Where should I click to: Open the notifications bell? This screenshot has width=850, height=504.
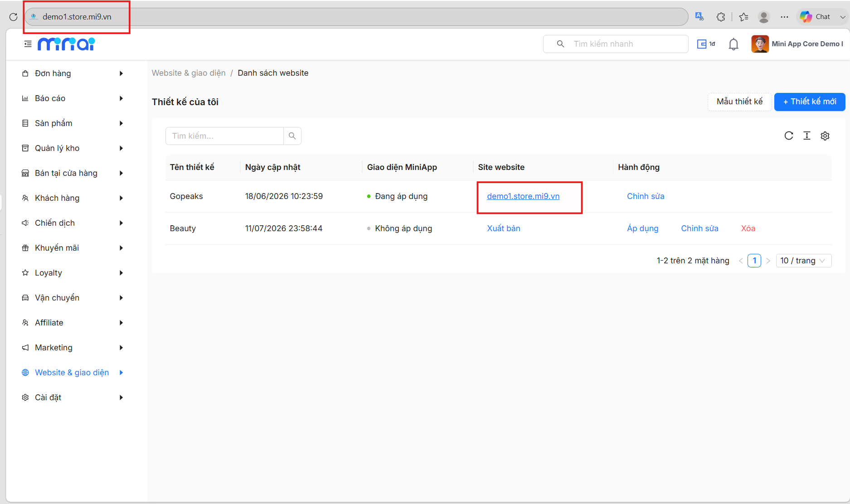point(733,44)
